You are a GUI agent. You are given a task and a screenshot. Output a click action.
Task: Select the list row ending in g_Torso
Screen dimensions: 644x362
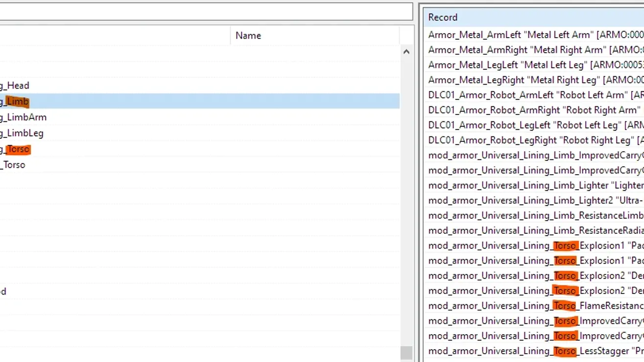[200, 149]
